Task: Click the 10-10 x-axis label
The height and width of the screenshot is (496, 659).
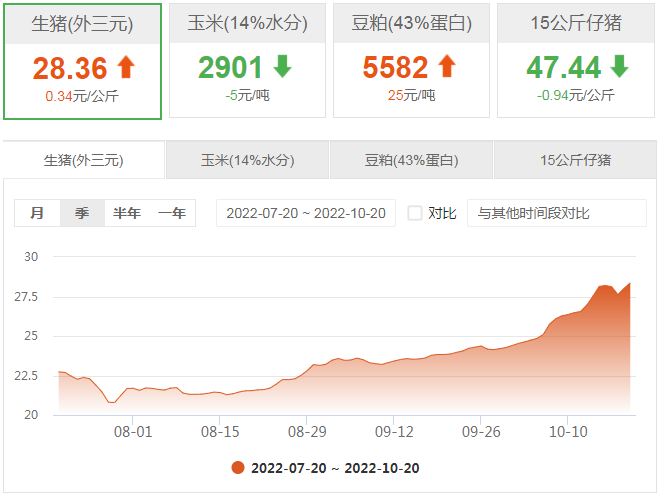Action: coord(568,432)
